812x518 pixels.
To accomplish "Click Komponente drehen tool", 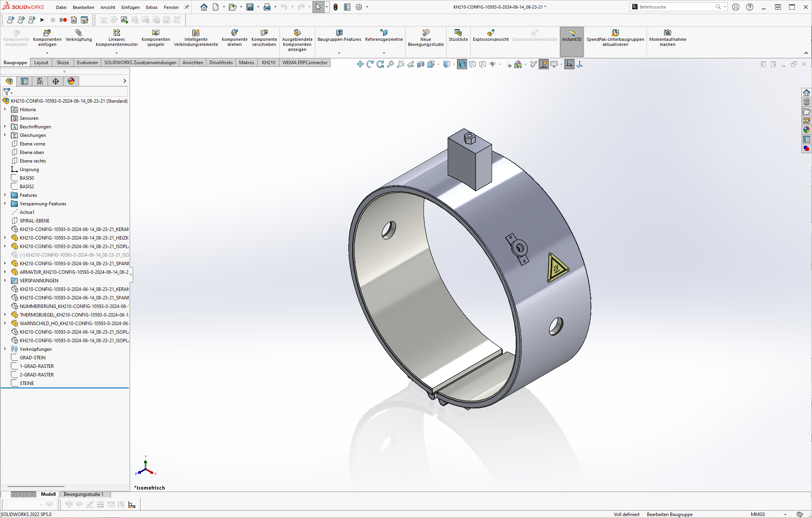I will (234, 33).
